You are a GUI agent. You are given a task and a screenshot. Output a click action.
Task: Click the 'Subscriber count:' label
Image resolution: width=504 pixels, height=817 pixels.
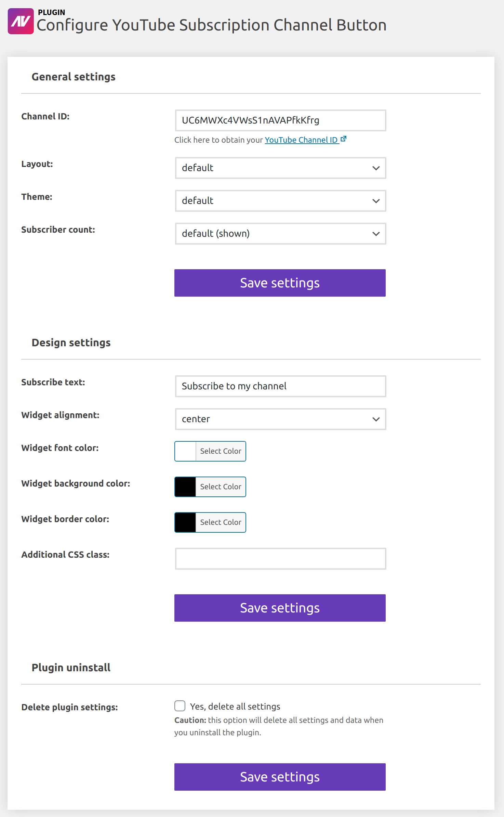(58, 230)
